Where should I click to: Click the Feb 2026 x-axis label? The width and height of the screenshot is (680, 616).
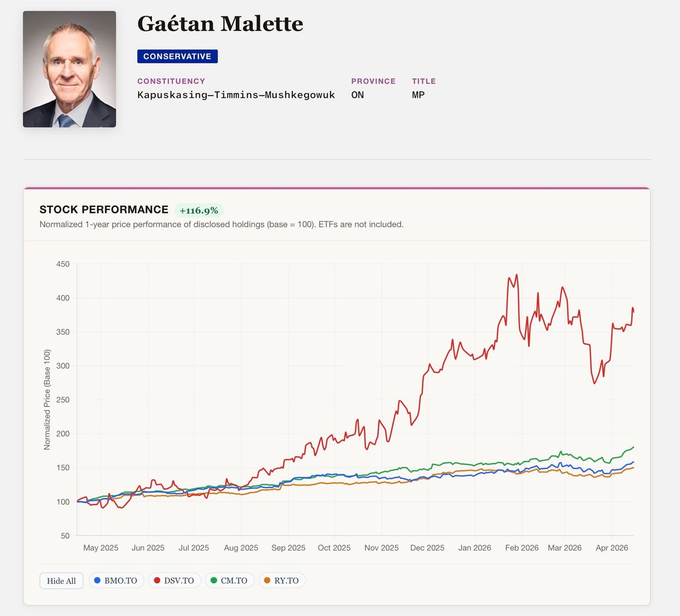522,548
